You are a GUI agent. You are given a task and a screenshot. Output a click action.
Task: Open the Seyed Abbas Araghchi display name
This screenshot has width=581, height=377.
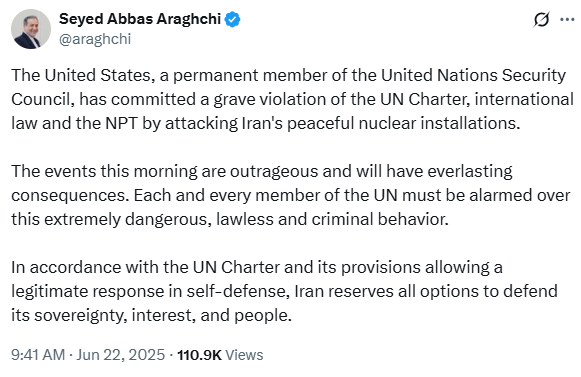tap(140, 19)
